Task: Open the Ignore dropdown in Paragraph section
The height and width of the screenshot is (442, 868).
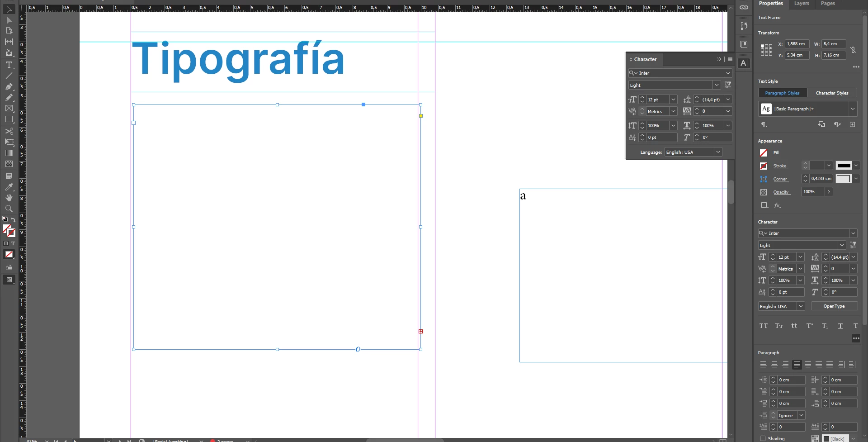Action: [x=801, y=415]
